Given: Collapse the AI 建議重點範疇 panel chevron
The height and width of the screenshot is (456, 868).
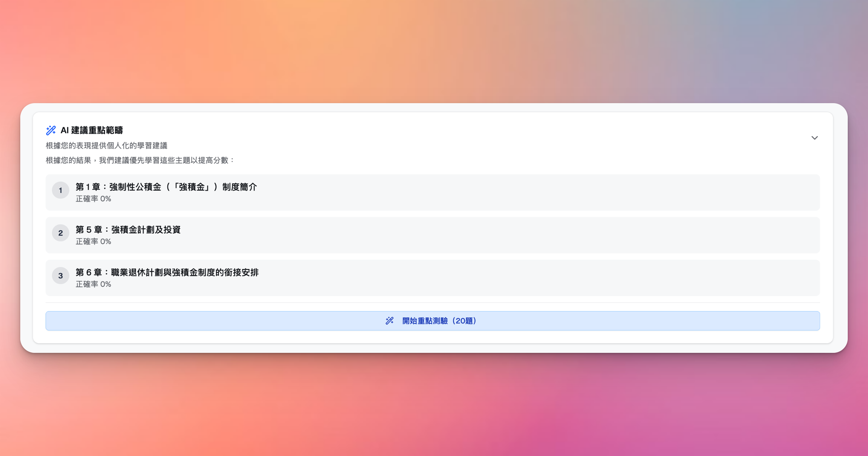Looking at the screenshot, I should coord(814,138).
